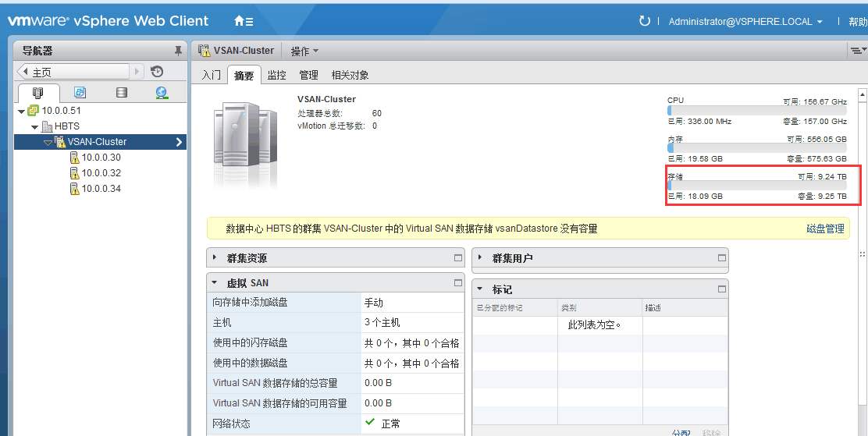Open the navigation history icon
868x436 pixels.
tap(157, 72)
